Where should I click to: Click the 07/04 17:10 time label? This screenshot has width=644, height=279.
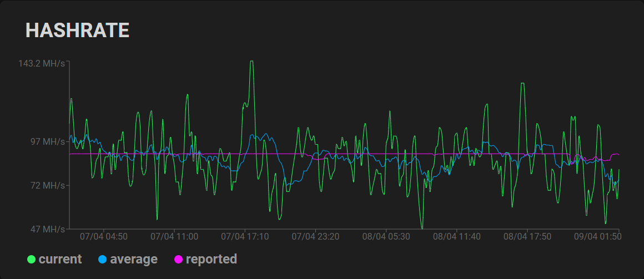tap(245, 237)
